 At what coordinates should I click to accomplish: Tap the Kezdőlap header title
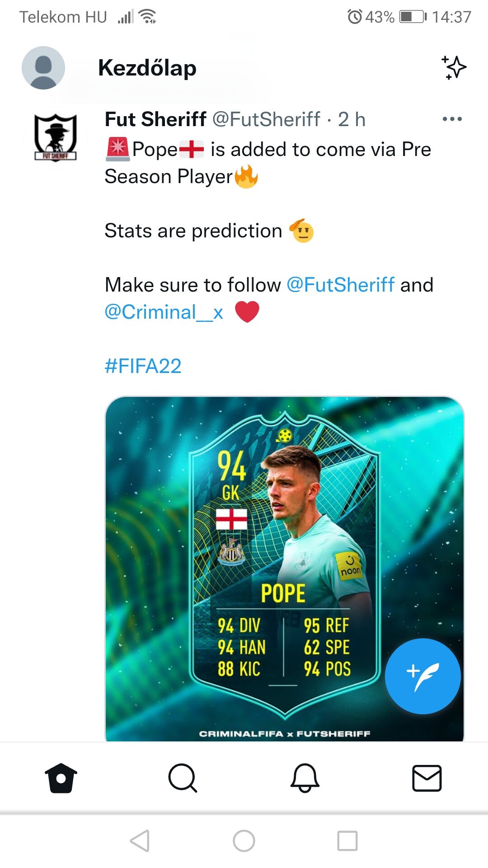(147, 68)
